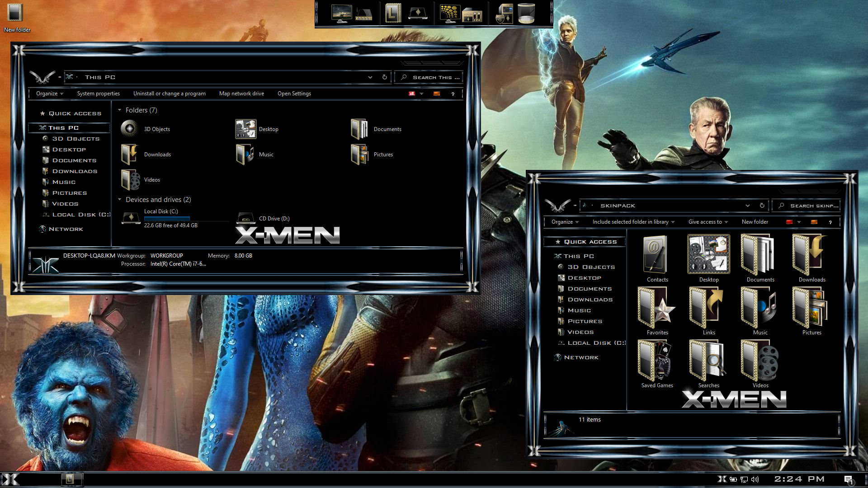The height and width of the screenshot is (488, 868).
Task: Click the CD Drive (D:) icon
Action: click(x=246, y=219)
